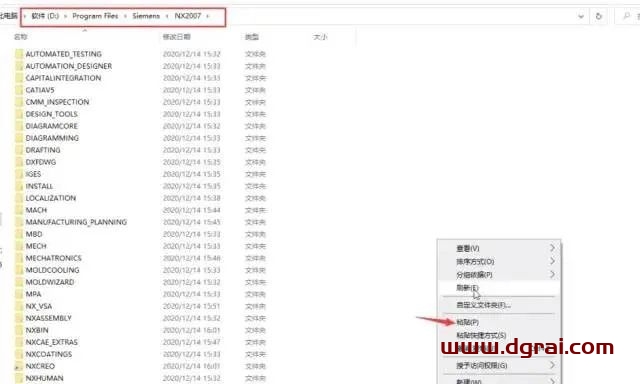Expand the 分组依据(P) submenu arrow
Image resolution: width=640 pixels, height=384 pixels.
552,274
